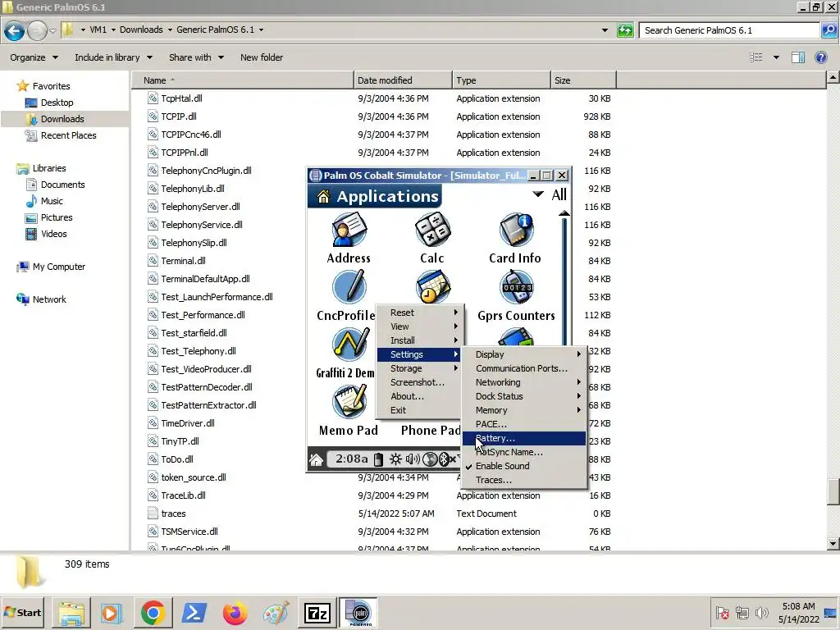Expand the Dock Status submenu
Viewport: 840px width, 630px height.
(x=524, y=396)
